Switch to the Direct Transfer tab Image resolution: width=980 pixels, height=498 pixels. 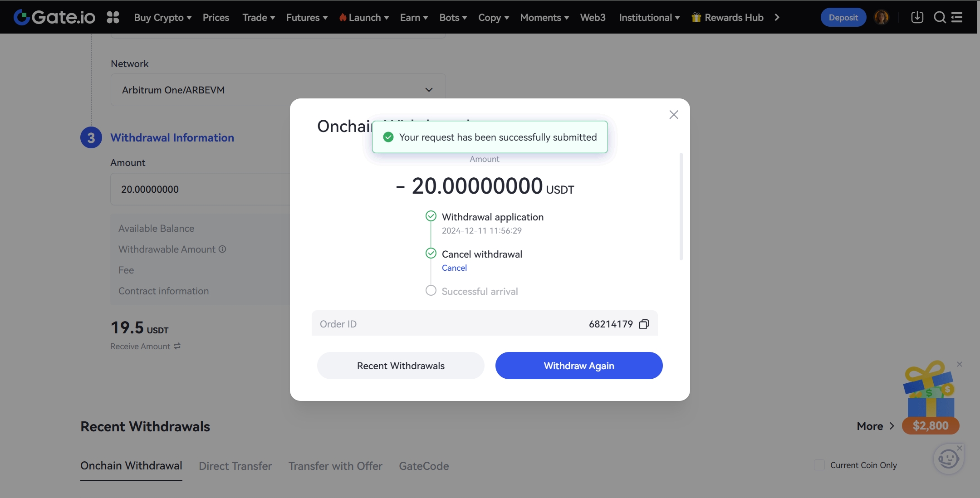pyautogui.click(x=235, y=466)
